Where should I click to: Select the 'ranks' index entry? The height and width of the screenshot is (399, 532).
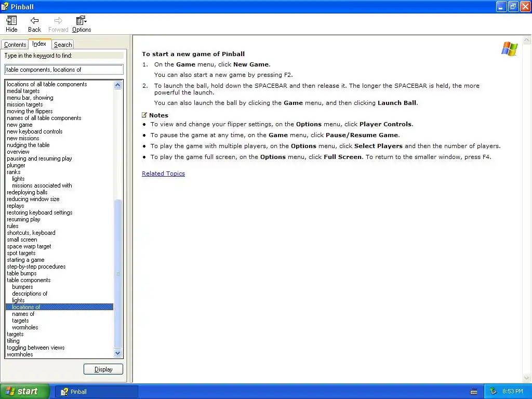(14, 172)
